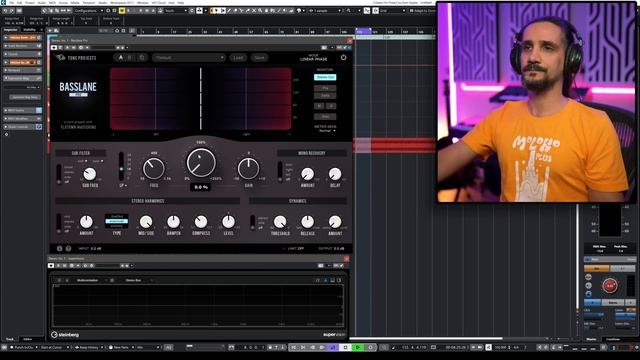The image size is (640, 360).
Task: Click the red knob in control room panel
Action: click(610, 286)
